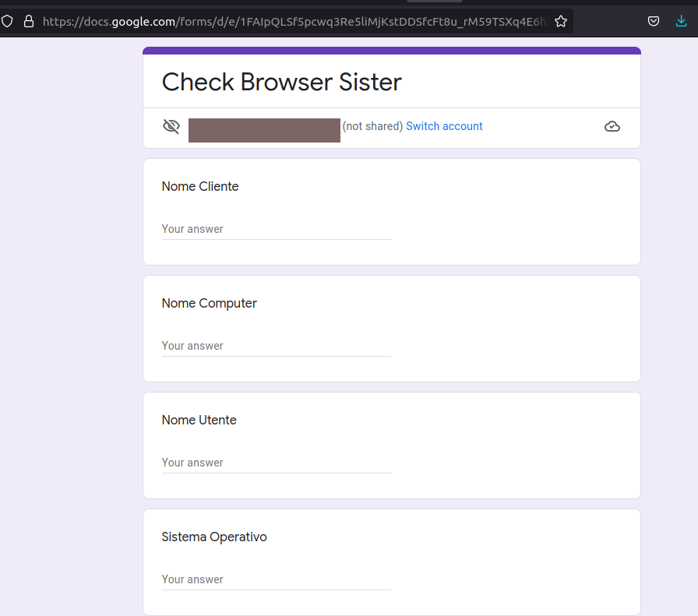This screenshot has width=698, height=616.
Task: Click the (not shared) status text
Action: pyautogui.click(x=372, y=126)
